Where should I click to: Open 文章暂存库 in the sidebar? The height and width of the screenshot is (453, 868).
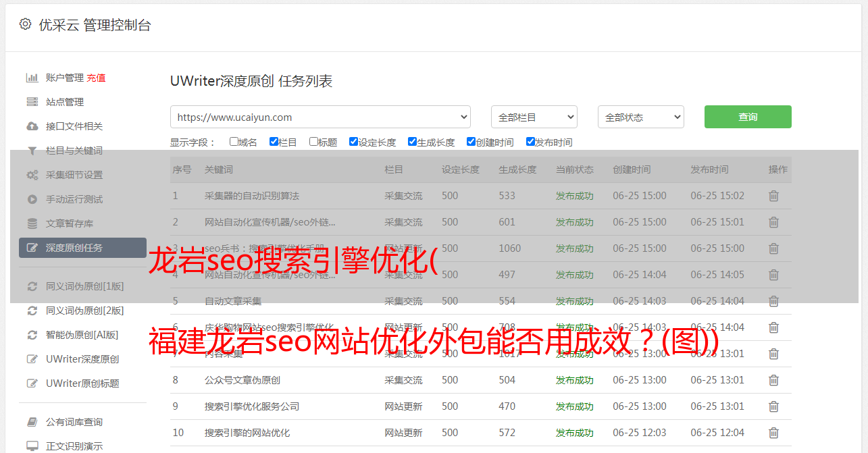pos(70,223)
